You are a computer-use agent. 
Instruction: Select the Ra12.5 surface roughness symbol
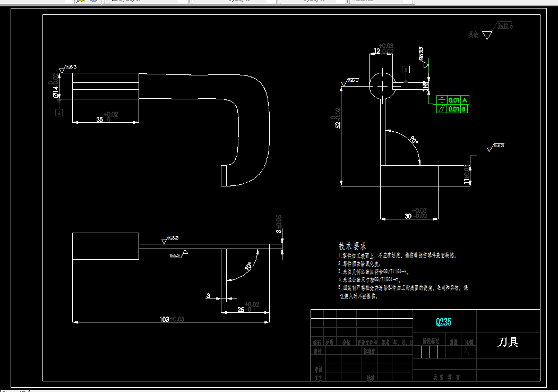(498, 30)
